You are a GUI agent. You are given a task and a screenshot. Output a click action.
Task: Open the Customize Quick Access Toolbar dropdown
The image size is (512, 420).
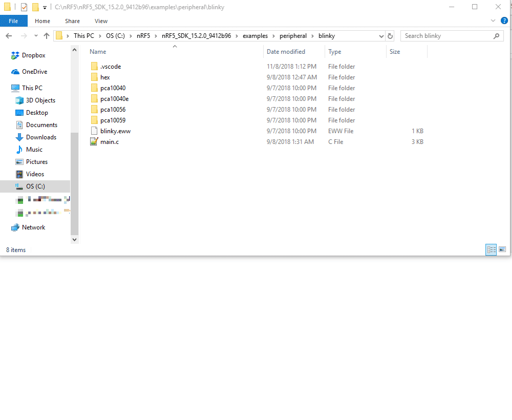45,8
